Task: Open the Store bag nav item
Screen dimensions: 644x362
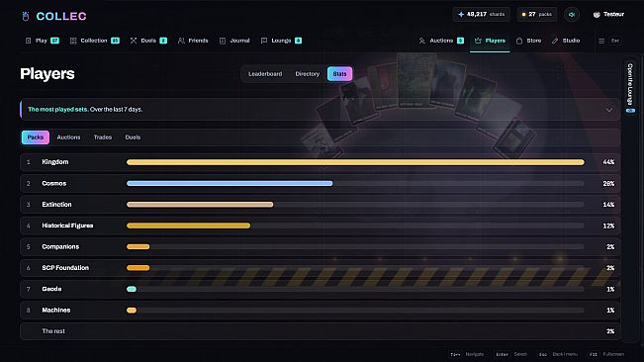Action: point(529,41)
